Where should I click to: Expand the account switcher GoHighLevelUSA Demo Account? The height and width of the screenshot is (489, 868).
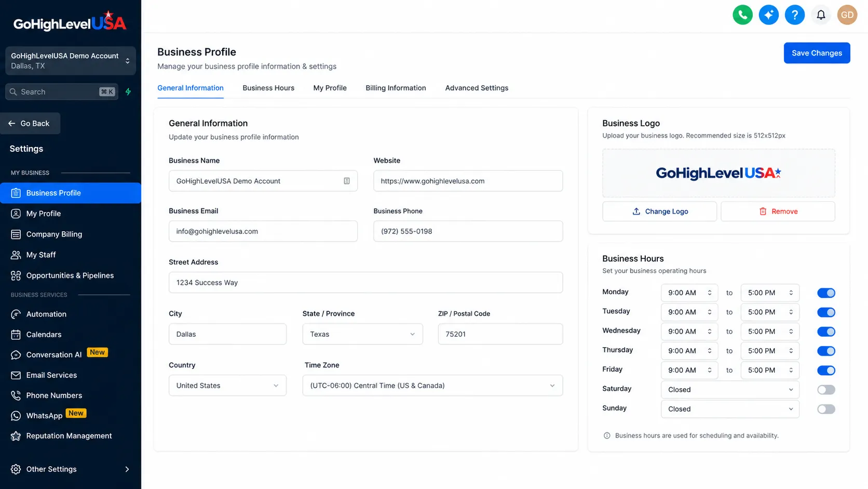(71, 61)
